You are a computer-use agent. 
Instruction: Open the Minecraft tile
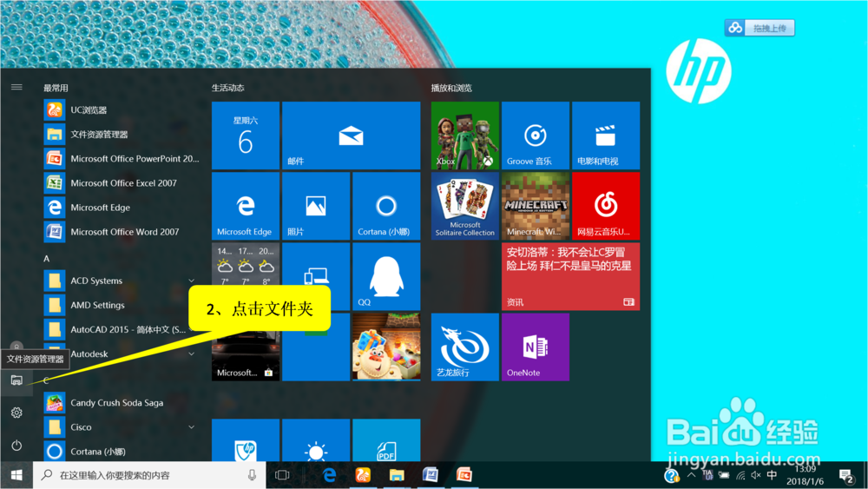(x=536, y=206)
